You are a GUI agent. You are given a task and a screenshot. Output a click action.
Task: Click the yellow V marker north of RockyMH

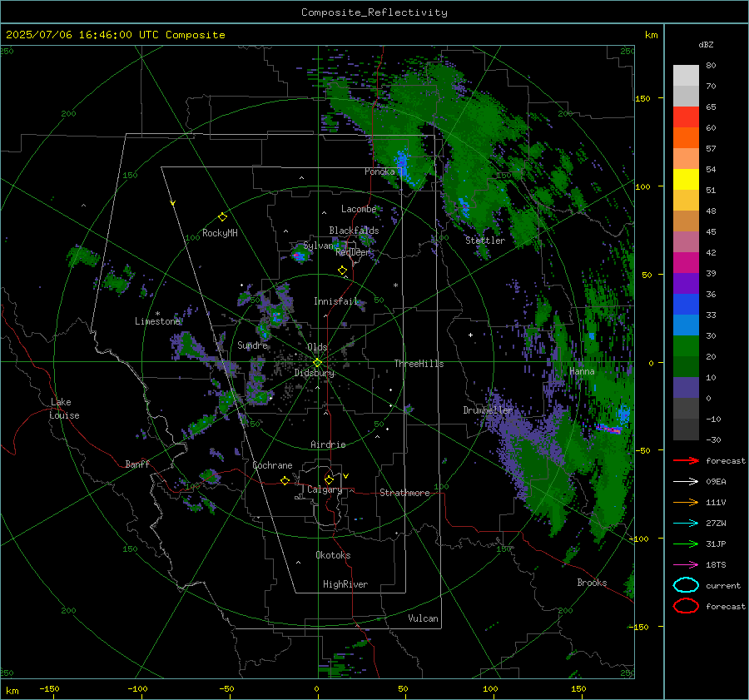173,203
